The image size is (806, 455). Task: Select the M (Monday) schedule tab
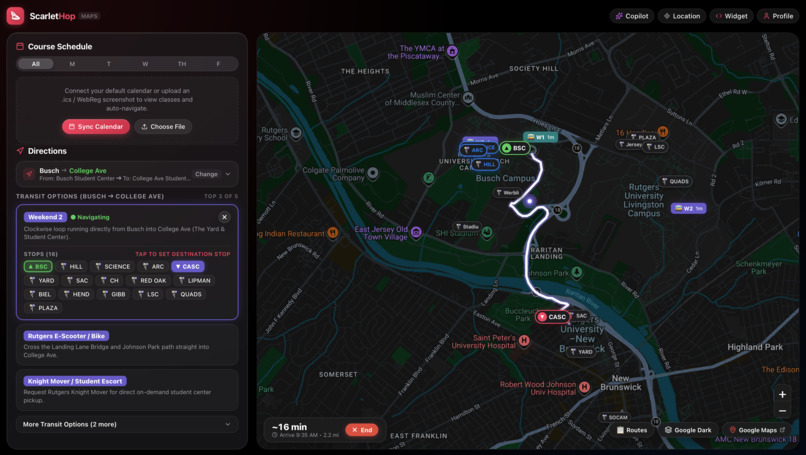(72, 64)
